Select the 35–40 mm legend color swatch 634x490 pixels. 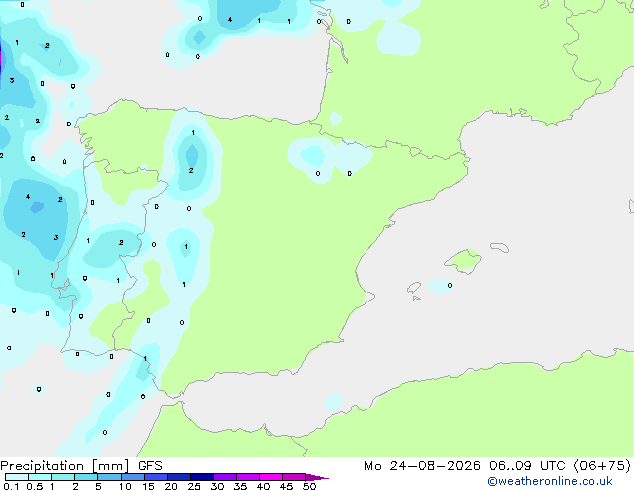tap(247, 477)
